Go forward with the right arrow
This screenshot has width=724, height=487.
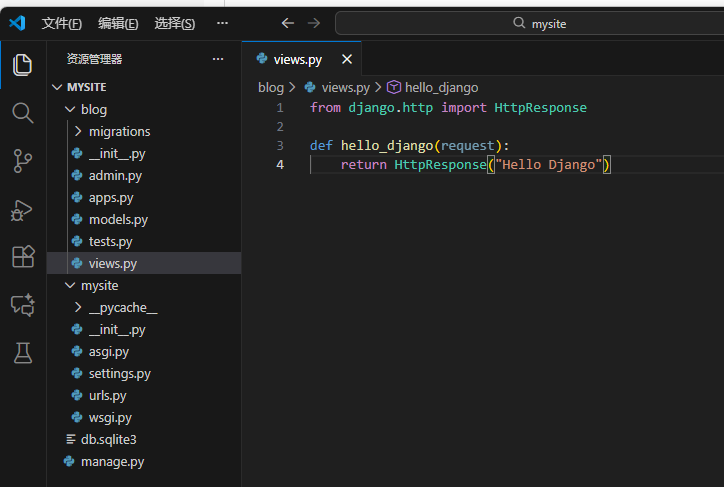pos(314,23)
